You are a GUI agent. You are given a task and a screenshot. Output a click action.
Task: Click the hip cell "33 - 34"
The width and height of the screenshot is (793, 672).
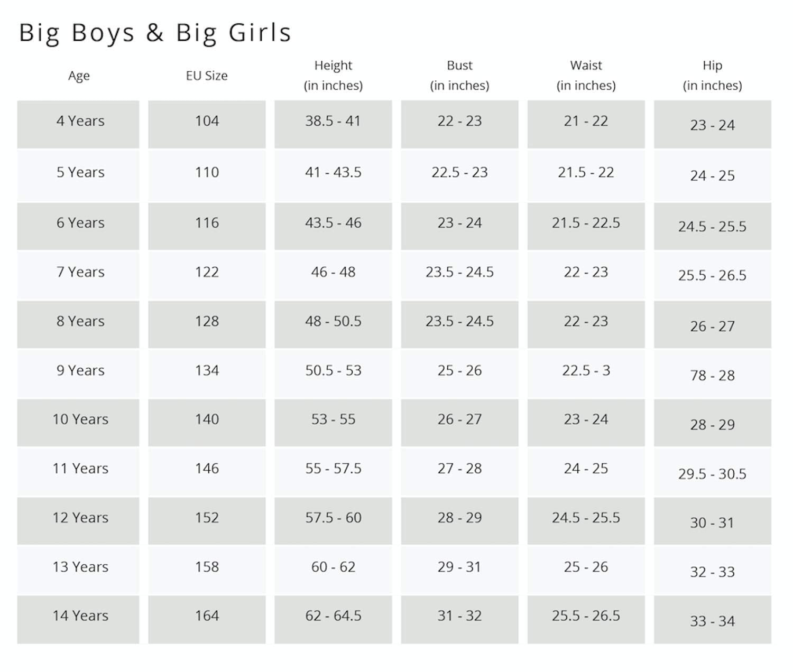(712, 621)
